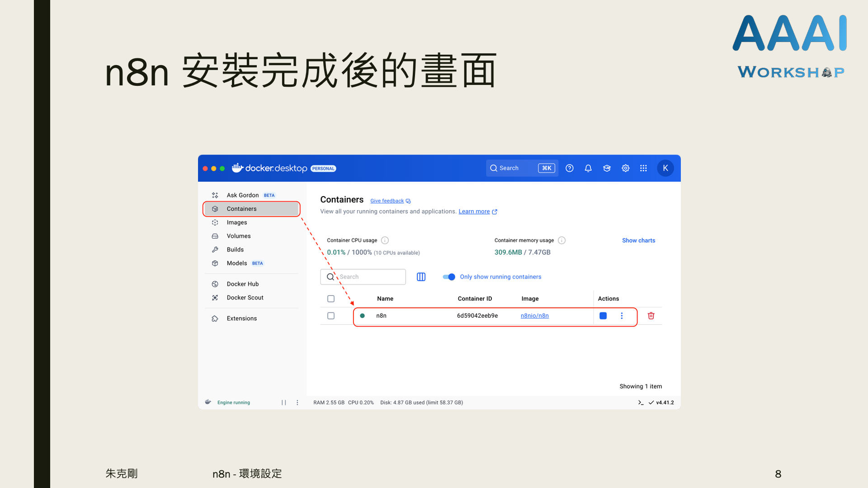Open the Learning center graduation cap icon
This screenshot has height=488, width=868.
click(x=607, y=168)
